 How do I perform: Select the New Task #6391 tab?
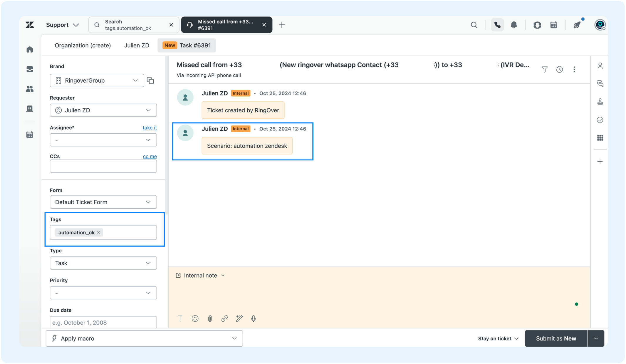pos(187,46)
